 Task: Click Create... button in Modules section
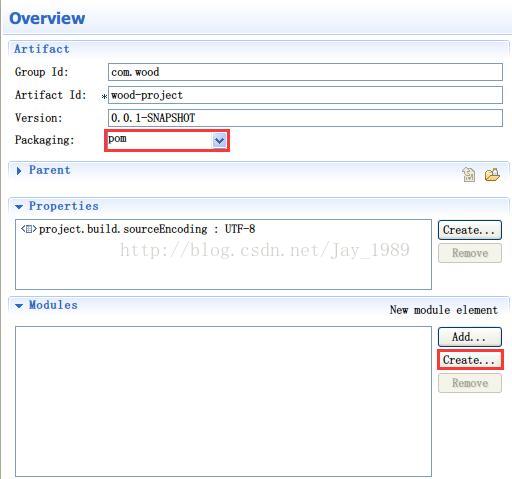(470, 360)
